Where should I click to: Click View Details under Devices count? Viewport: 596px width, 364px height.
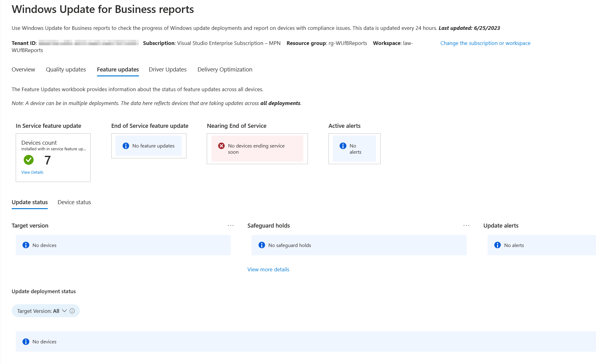point(32,172)
